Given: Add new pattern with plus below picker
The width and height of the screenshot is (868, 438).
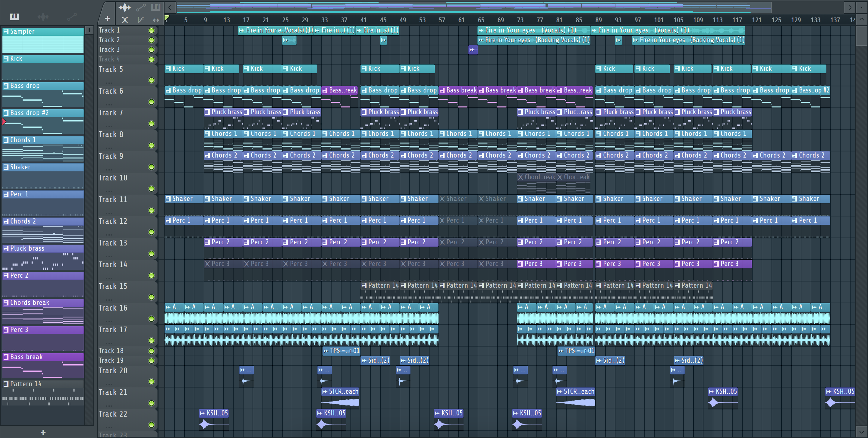Looking at the screenshot, I should [x=43, y=432].
